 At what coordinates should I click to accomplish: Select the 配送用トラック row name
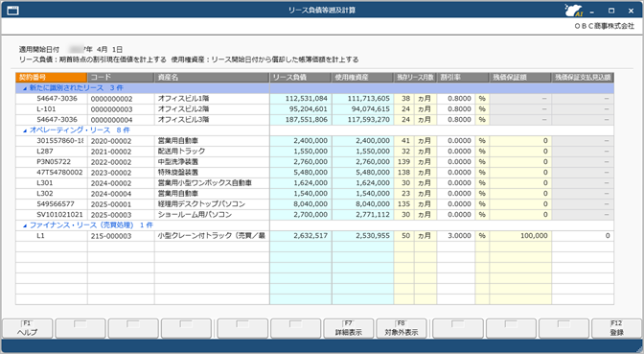(212, 152)
